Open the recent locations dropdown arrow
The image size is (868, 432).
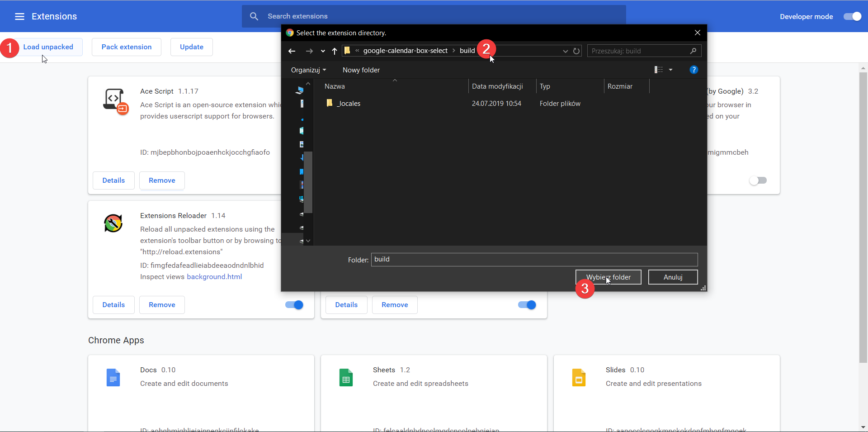323,51
